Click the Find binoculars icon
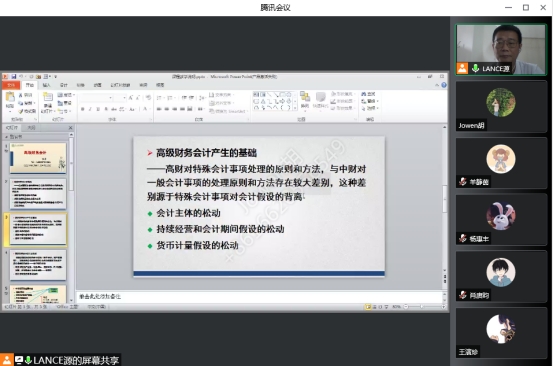 pyautogui.click(x=364, y=94)
